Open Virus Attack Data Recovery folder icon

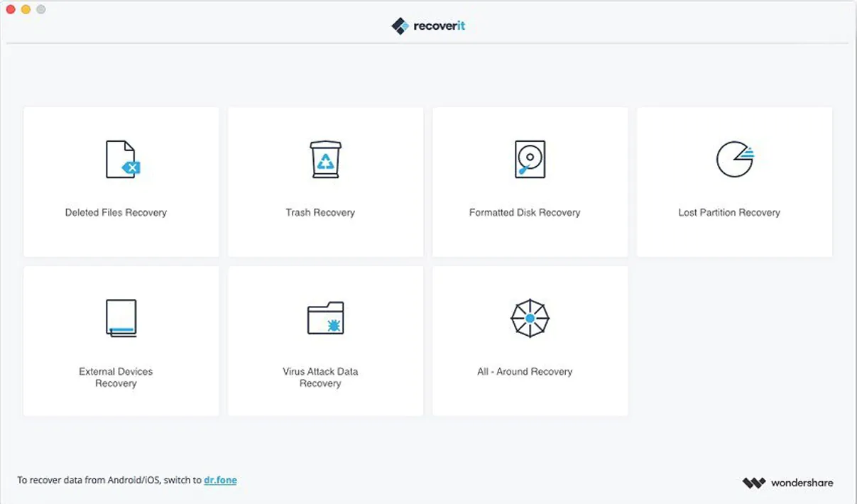coord(325,317)
